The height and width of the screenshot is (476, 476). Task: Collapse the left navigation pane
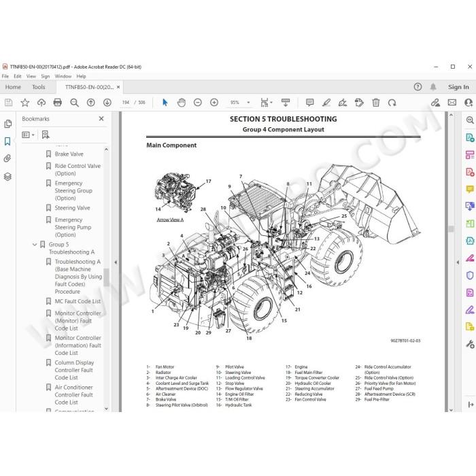pyautogui.click(x=116, y=262)
